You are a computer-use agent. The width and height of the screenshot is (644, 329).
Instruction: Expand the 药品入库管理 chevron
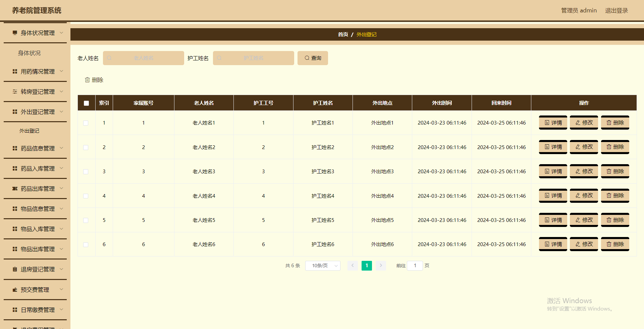click(x=61, y=168)
